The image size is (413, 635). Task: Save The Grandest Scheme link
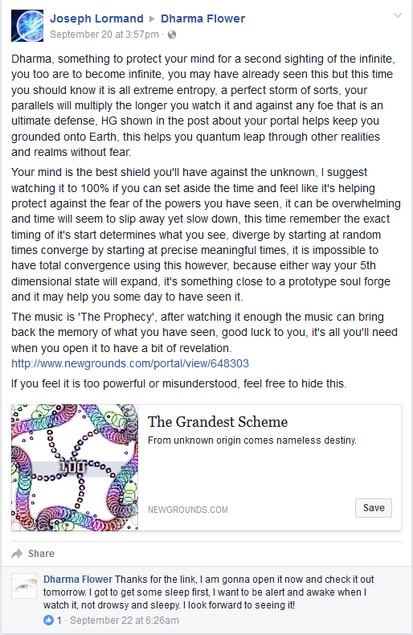(373, 508)
